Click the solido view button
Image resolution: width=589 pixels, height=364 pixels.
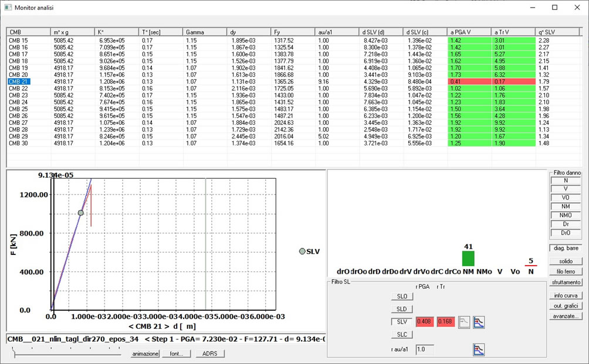point(566,261)
